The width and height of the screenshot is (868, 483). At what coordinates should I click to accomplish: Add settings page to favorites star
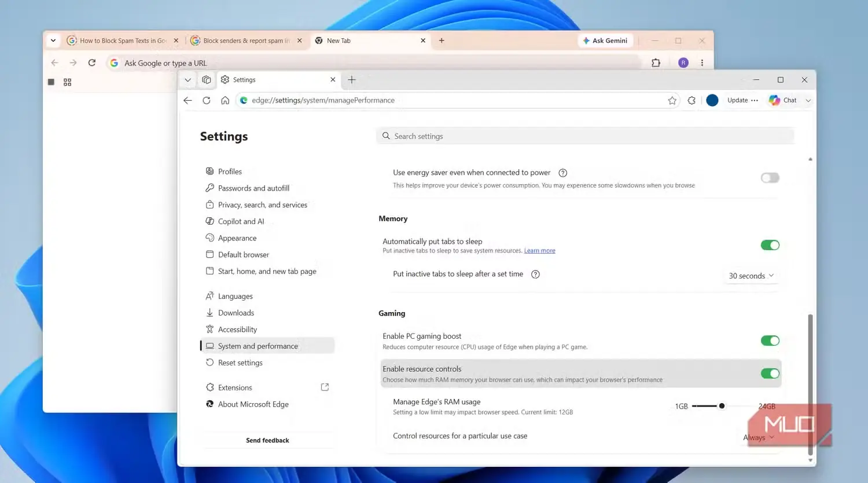tap(672, 100)
